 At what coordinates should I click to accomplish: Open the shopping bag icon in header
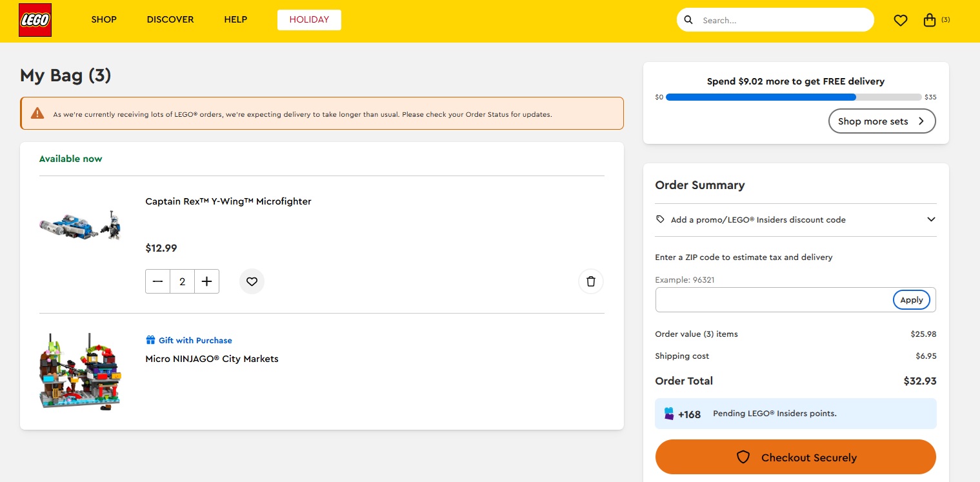(930, 20)
